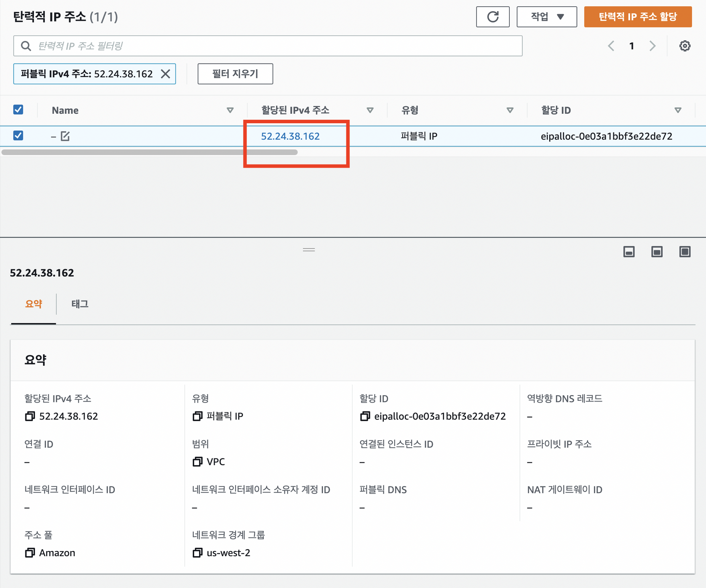
Task: Switch to the 태그 tab
Action: click(80, 304)
